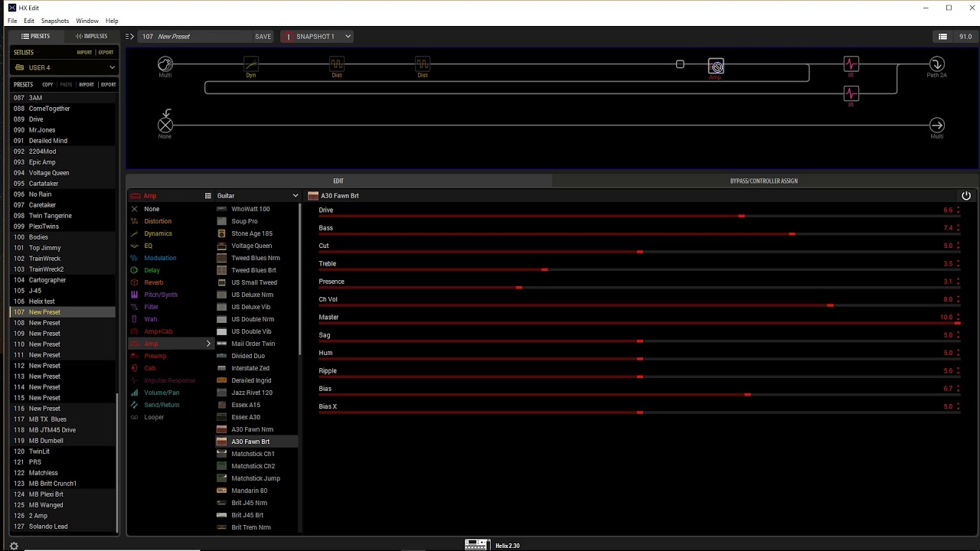Choose the Modulation category
This screenshot has width=980, height=551.
(160, 258)
